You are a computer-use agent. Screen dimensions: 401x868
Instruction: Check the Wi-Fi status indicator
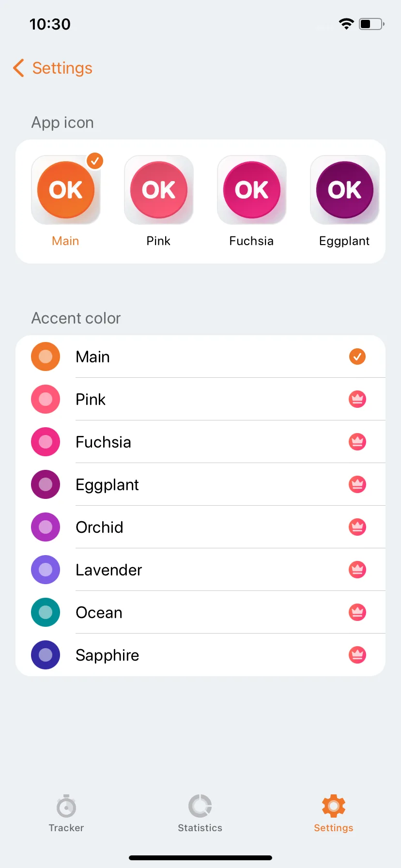(x=346, y=24)
